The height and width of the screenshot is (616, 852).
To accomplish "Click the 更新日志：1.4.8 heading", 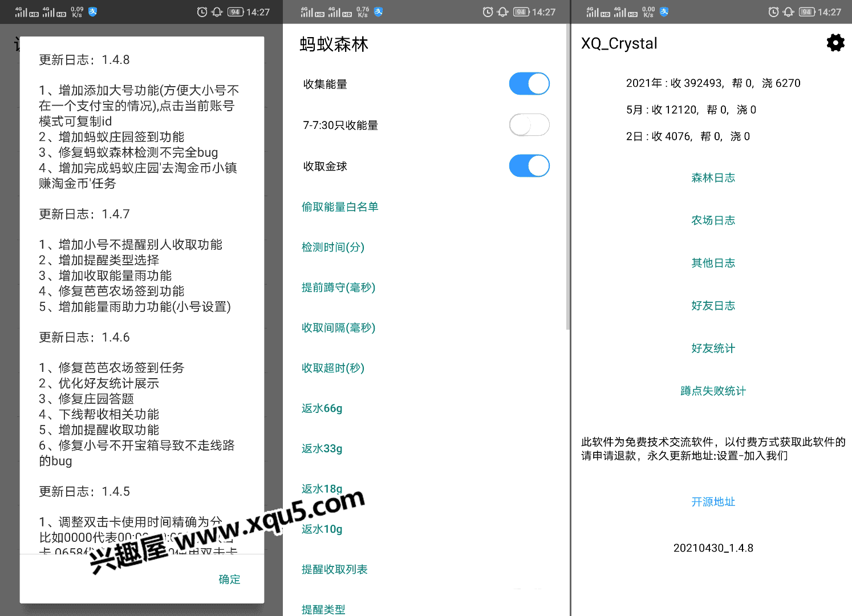I will (x=84, y=60).
